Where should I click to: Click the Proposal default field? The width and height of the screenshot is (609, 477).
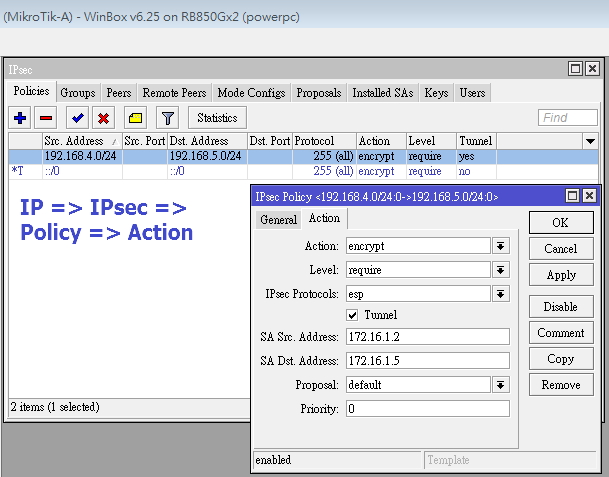418,385
